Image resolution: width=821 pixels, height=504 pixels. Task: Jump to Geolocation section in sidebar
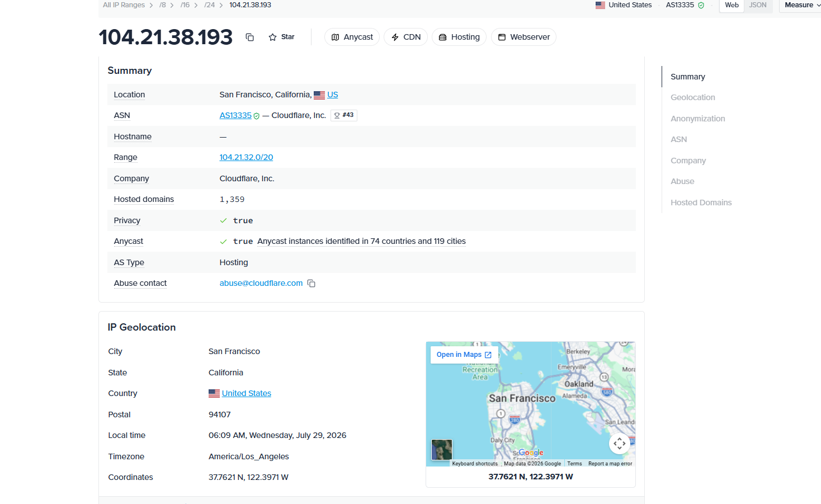pos(693,97)
